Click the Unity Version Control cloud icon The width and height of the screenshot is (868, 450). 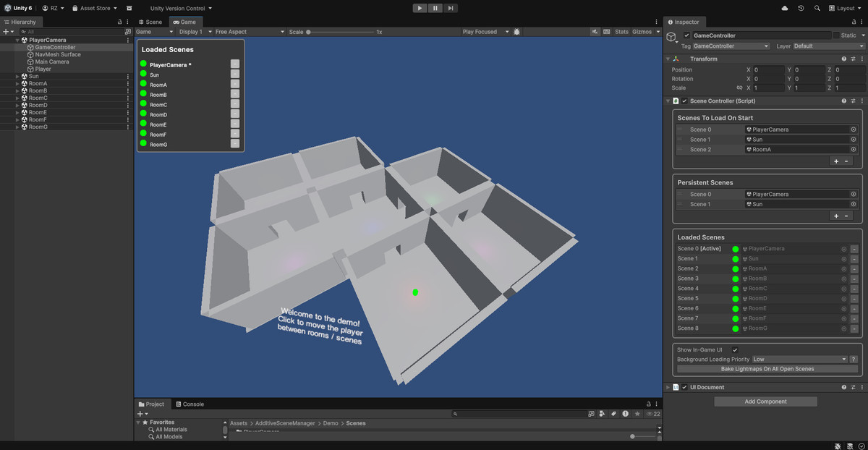[x=785, y=8]
